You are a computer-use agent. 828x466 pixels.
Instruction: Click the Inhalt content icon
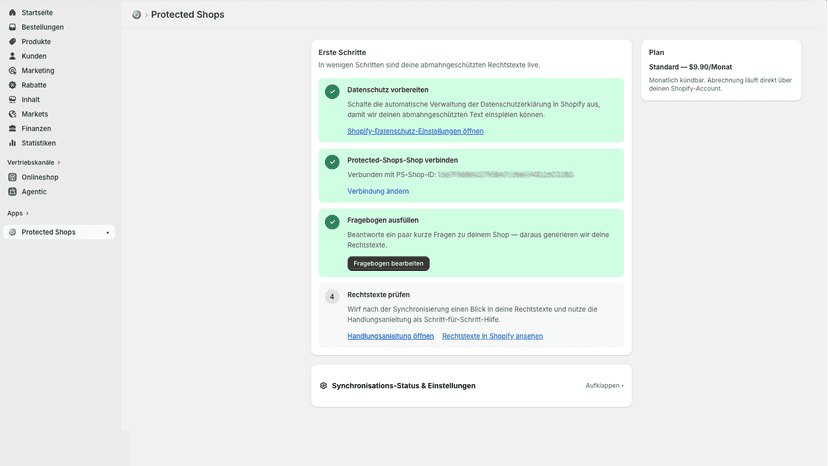point(12,99)
